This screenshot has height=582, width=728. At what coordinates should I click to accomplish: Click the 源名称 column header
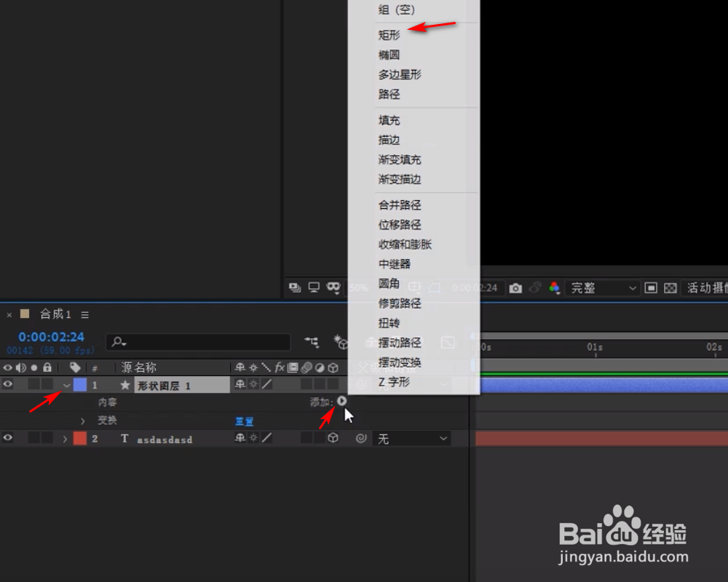tap(139, 367)
